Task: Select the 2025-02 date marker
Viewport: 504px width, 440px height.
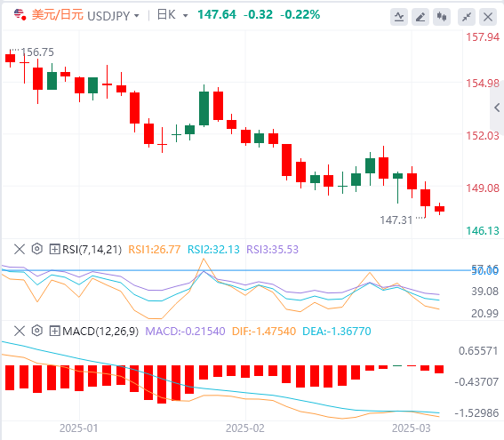Action: (245, 428)
